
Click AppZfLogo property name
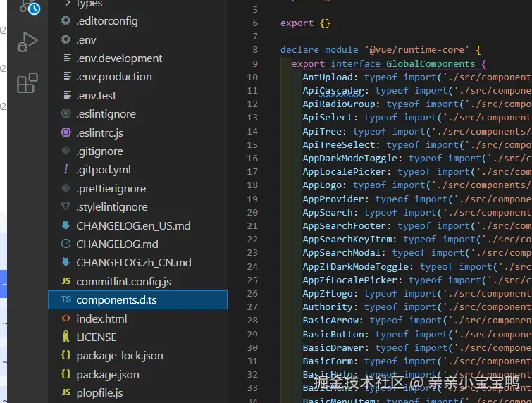(x=328, y=293)
